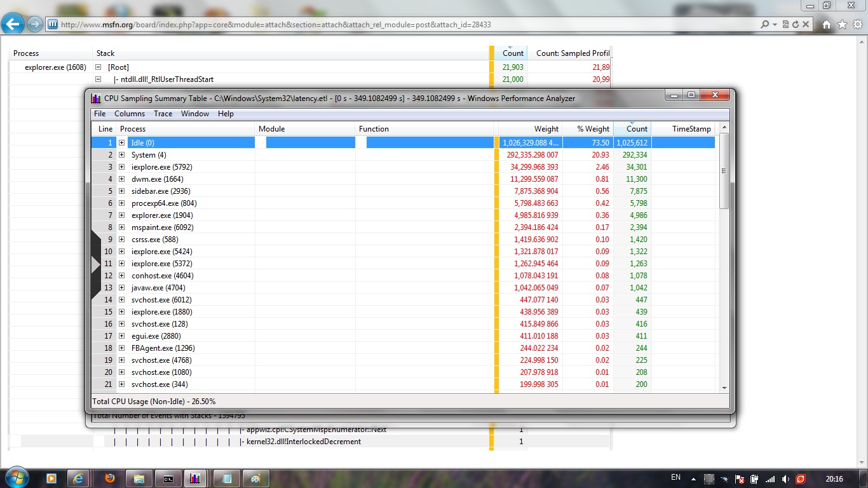Go forward in Internet Explorer
The width and height of the screenshot is (868, 488).
[35, 24]
